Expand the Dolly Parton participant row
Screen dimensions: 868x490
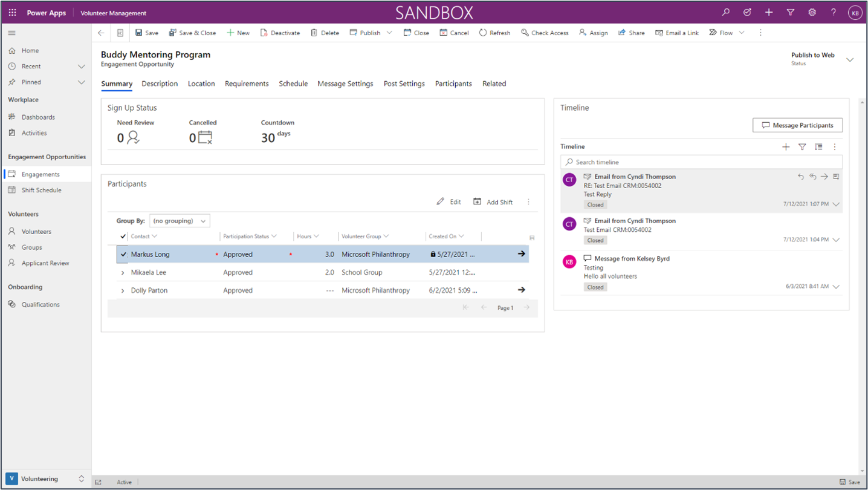point(123,290)
